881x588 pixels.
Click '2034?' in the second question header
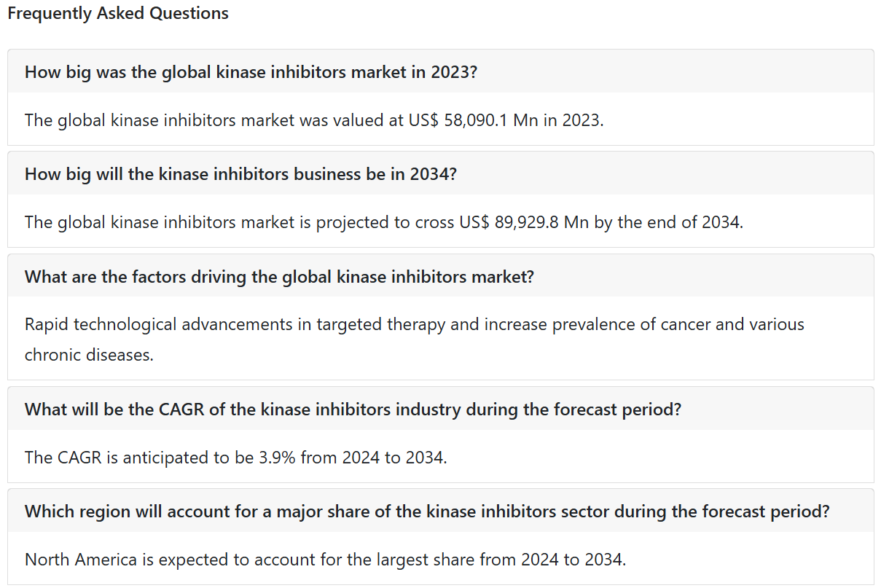(433, 174)
